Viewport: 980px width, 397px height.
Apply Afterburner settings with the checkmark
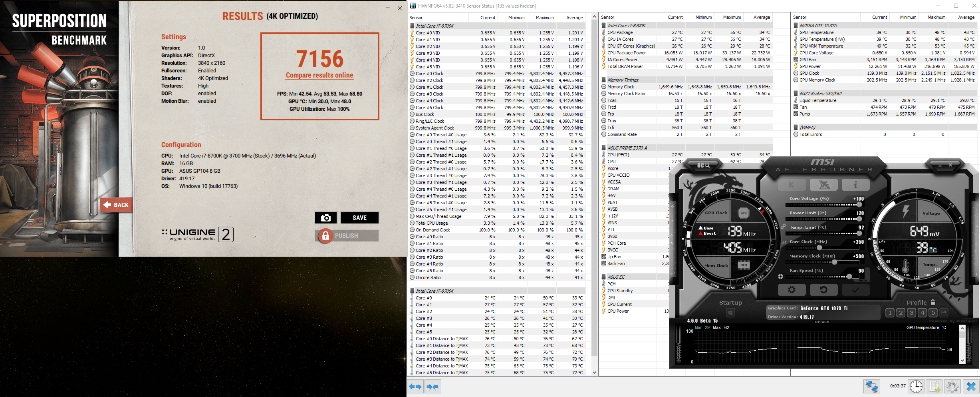click(855, 290)
